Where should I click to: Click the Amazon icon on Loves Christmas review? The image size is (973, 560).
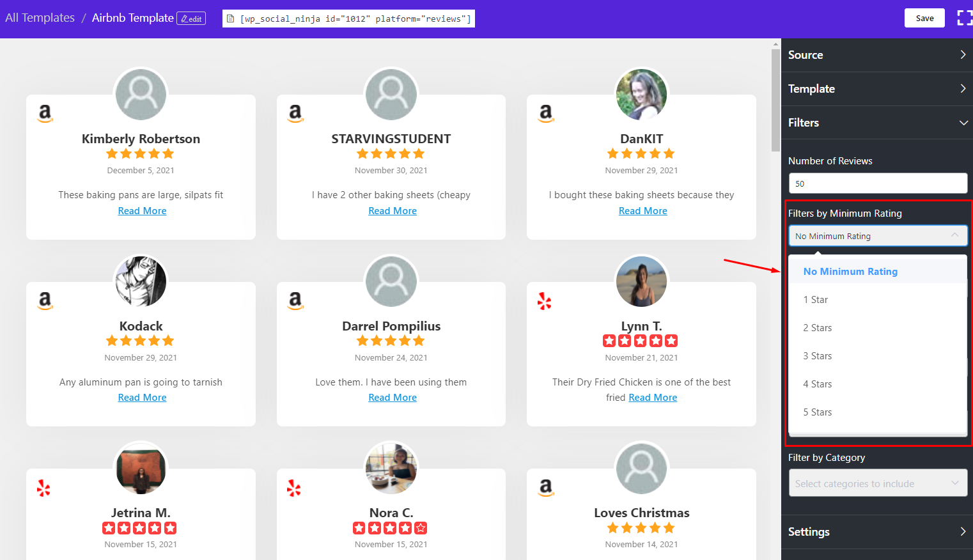click(x=545, y=488)
